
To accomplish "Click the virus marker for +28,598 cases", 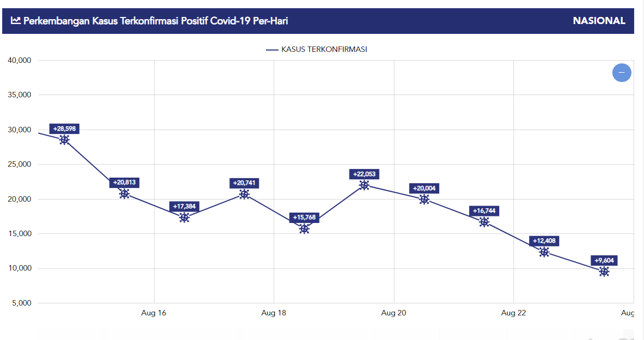I will (x=64, y=139).
